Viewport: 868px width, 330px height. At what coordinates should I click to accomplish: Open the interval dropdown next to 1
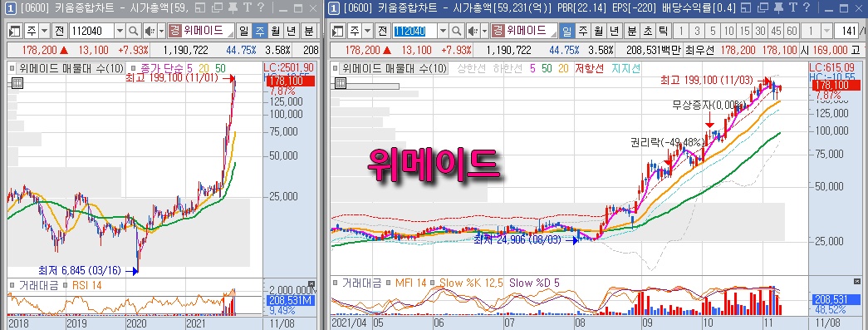(827, 31)
